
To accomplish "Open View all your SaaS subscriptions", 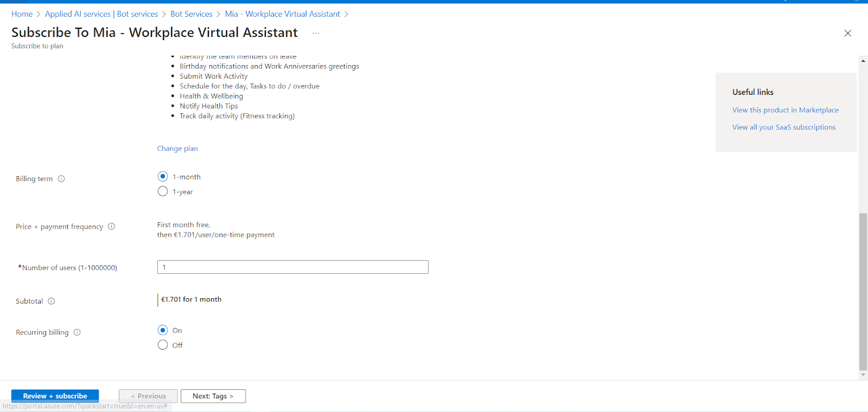I will pos(783,127).
